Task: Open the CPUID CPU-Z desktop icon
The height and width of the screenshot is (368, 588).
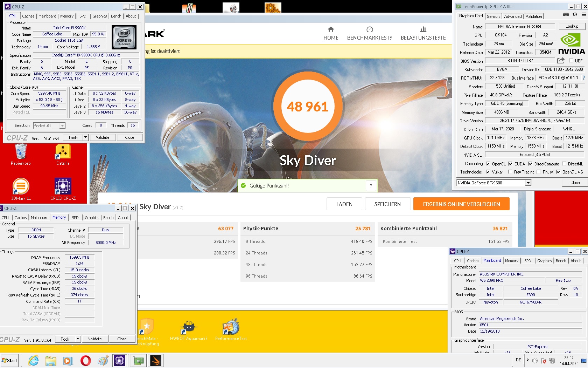Action: point(63,189)
